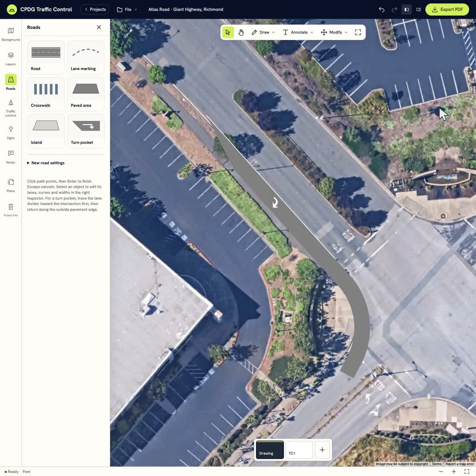Click the white turn arrow marking

coord(275,202)
